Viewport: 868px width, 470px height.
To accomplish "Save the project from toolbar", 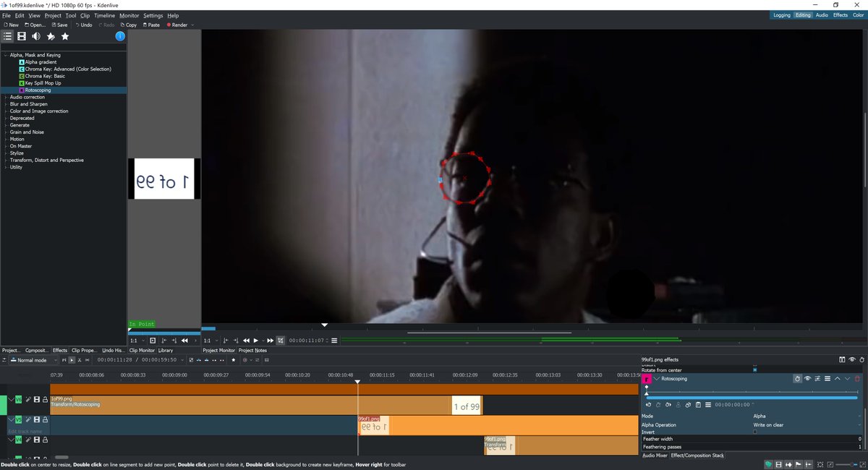I will point(59,25).
